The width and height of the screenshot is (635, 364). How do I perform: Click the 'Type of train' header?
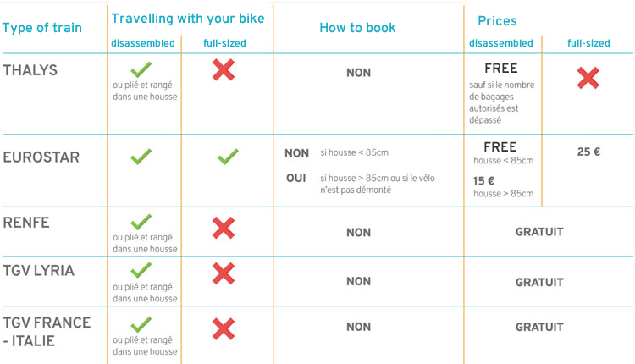point(42,28)
